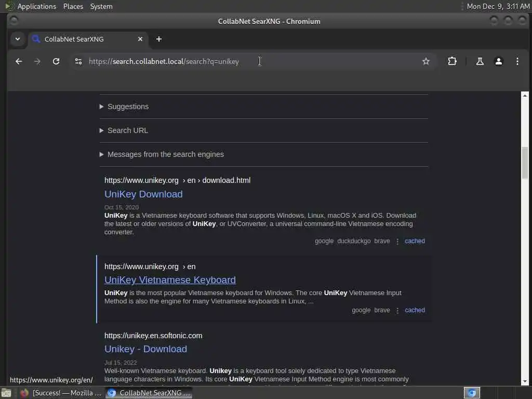This screenshot has height=399, width=532.
Task: Switch to the Success Mozilla taskbar window
Action: [x=61, y=393]
